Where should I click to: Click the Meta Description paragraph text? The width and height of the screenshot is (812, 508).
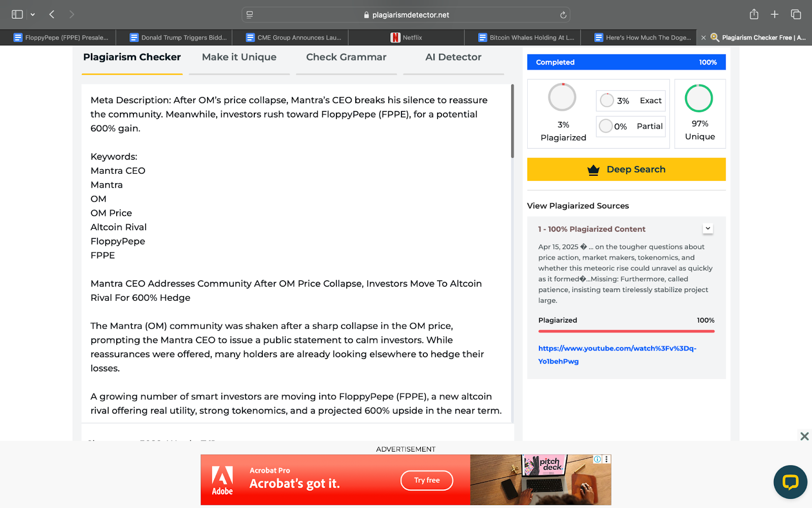(x=289, y=114)
